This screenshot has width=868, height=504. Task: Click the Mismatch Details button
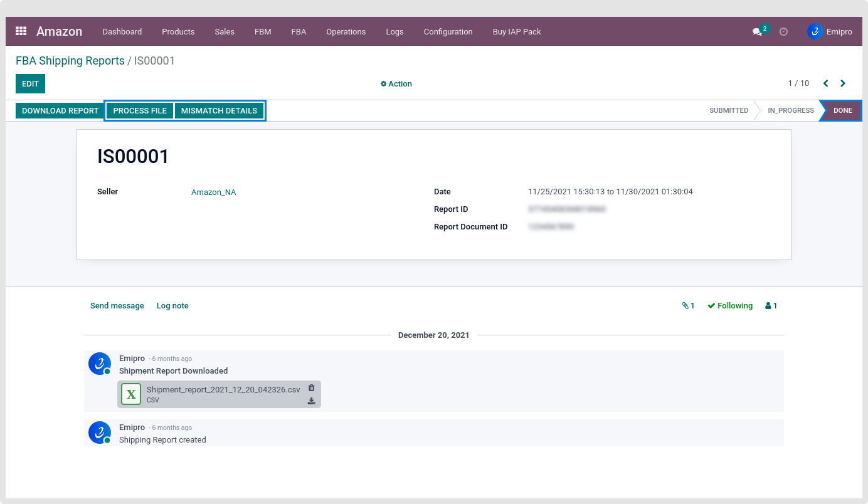pyautogui.click(x=219, y=111)
